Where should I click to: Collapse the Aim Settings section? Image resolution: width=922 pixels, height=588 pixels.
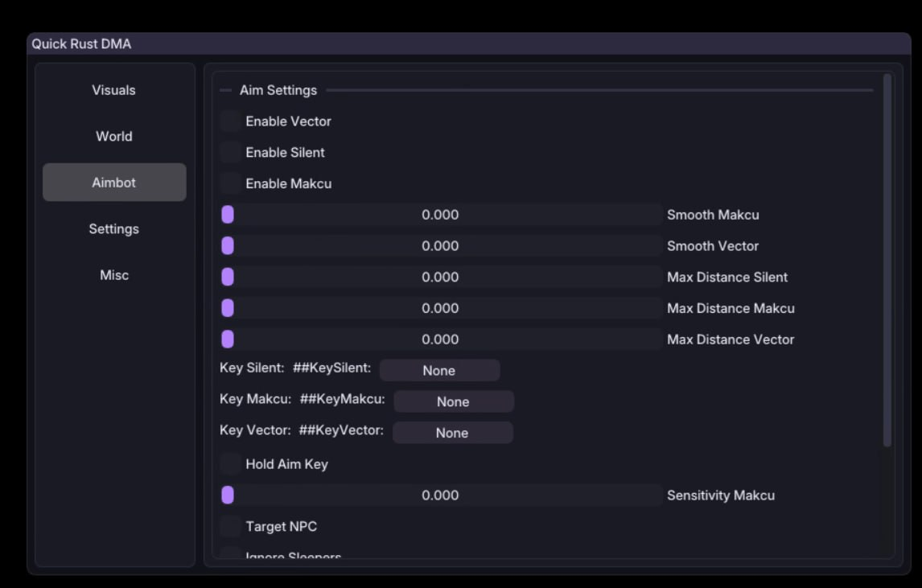226,89
